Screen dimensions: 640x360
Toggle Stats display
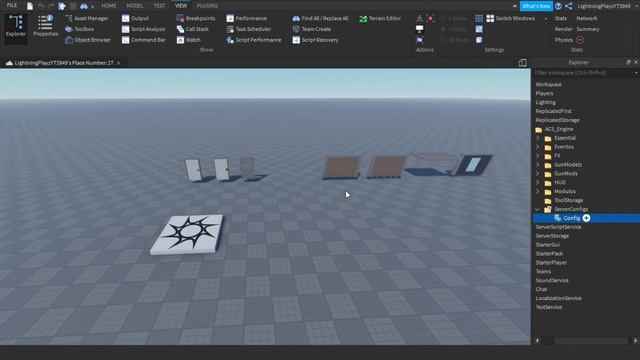point(560,18)
